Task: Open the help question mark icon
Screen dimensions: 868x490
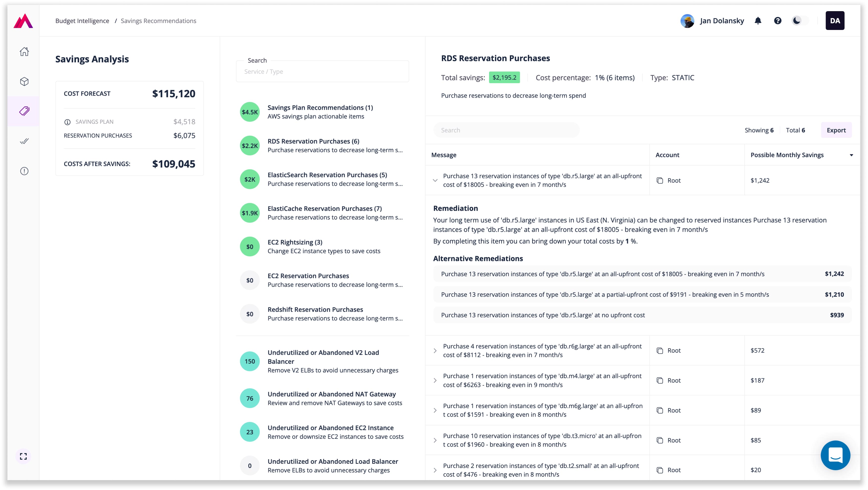Action: click(777, 21)
